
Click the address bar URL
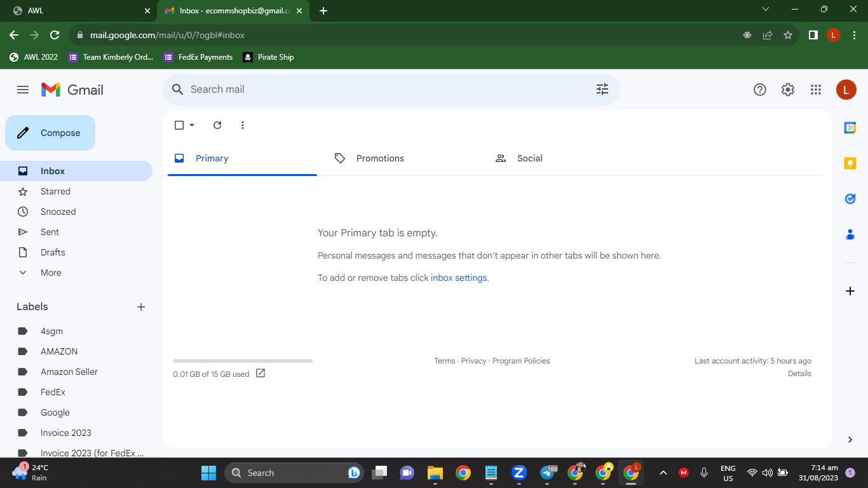[167, 35]
